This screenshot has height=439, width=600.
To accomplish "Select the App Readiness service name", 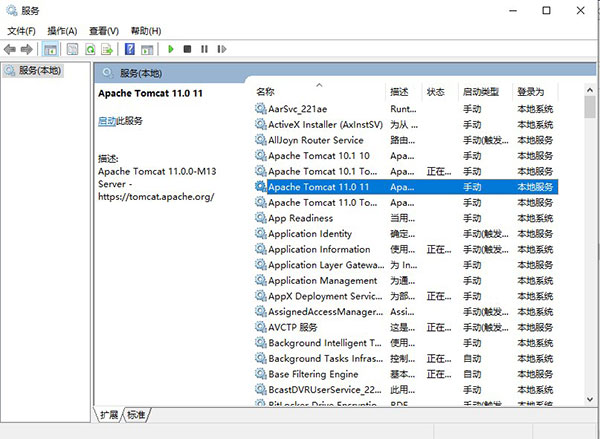I will (x=301, y=218).
